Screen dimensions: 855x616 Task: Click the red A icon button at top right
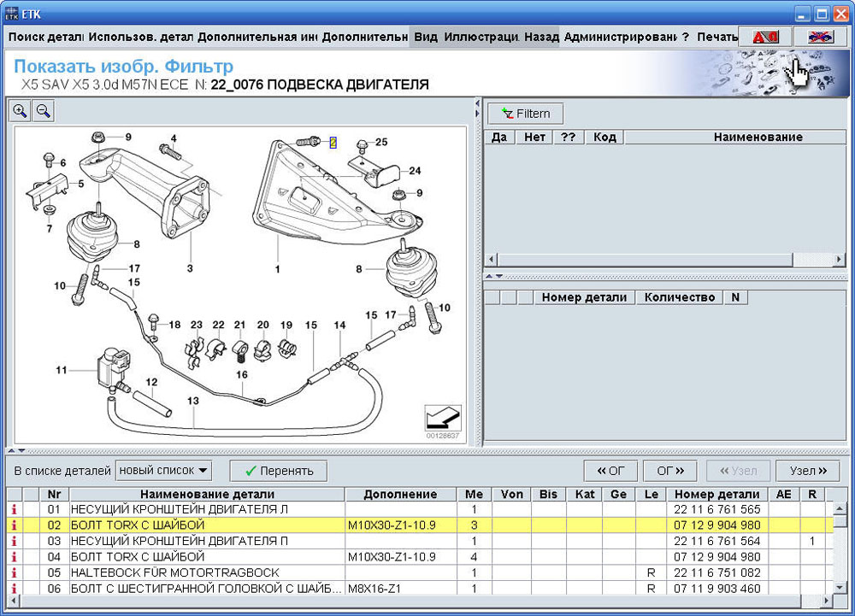click(764, 37)
